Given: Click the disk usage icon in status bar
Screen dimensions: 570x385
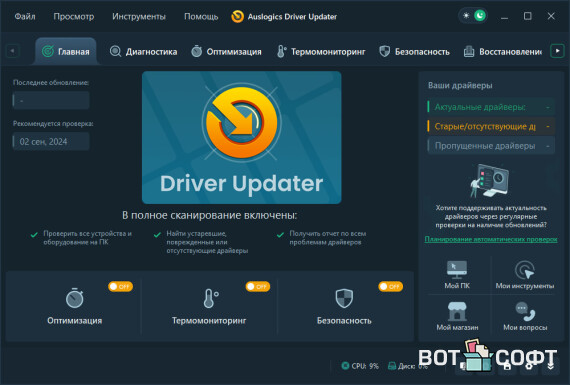Looking at the screenshot, I should 392,365.
